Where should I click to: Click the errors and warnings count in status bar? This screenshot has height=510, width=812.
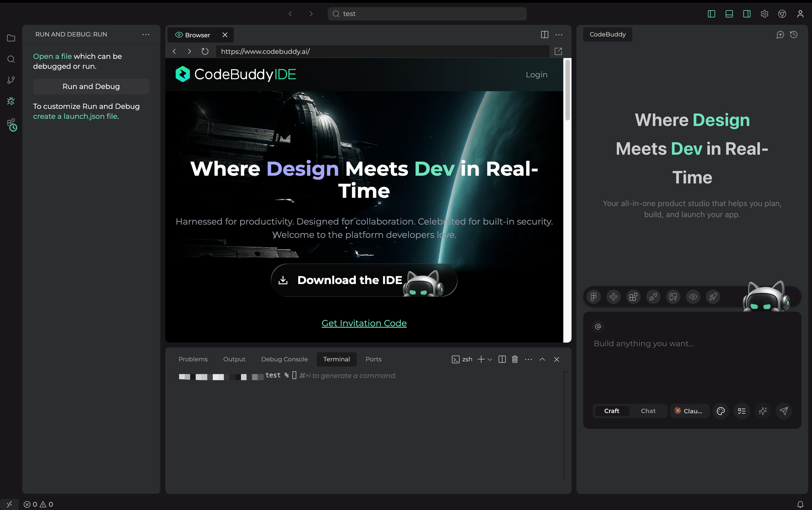click(38, 504)
